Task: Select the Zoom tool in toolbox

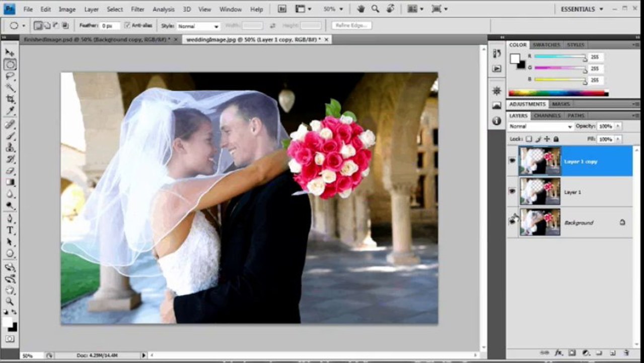Action: coord(10,302)
